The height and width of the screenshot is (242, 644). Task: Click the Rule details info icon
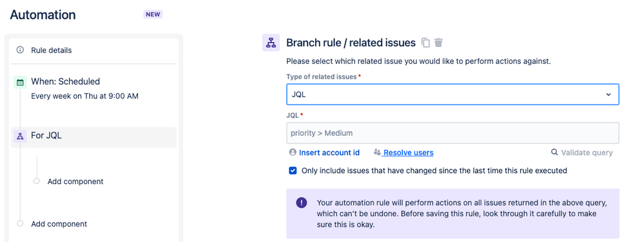(x=20, y=50)
